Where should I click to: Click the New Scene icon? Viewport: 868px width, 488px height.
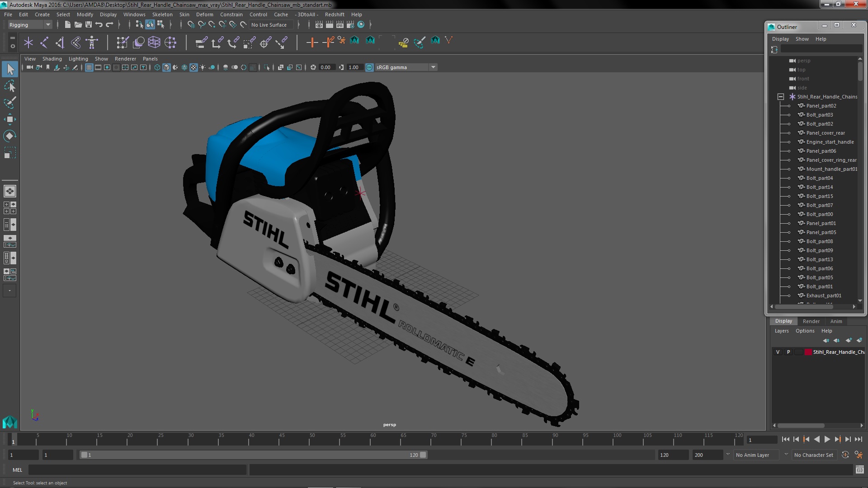(x=67, y=25)
